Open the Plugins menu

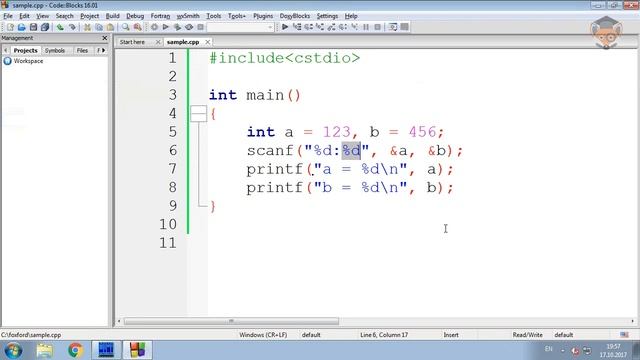[x=263, y=16]
